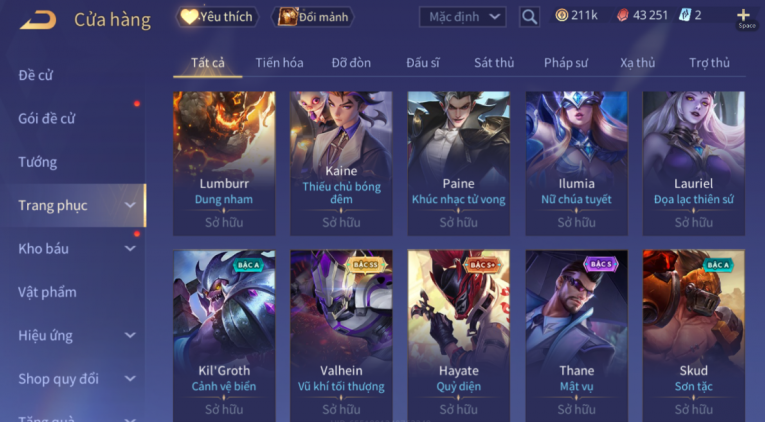Switch to the Pháp sư tab
The height and width of the screenshot is (422, 765).
tap(566, 63)
